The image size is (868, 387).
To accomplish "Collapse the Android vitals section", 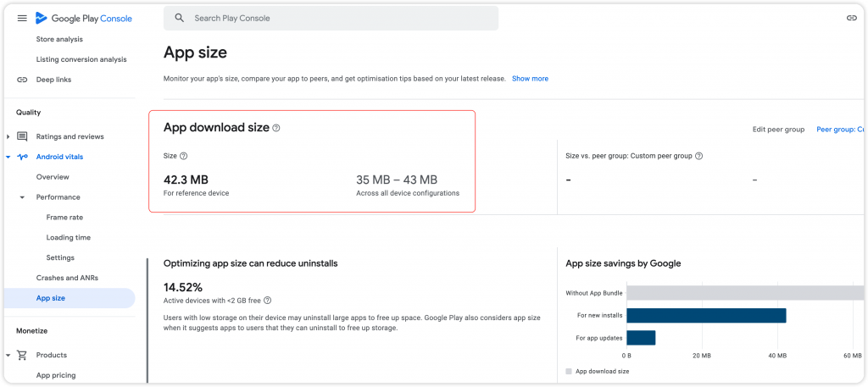I will point(9,157).
